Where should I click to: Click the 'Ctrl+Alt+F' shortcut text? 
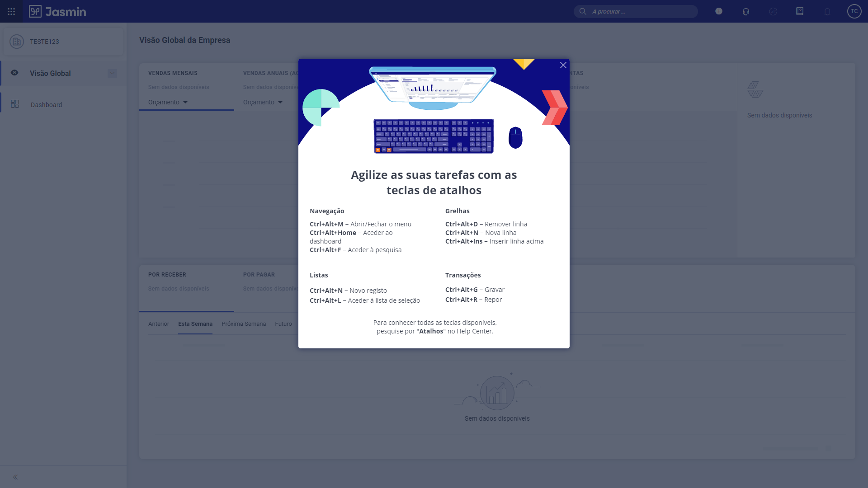[x=325, y=250]
